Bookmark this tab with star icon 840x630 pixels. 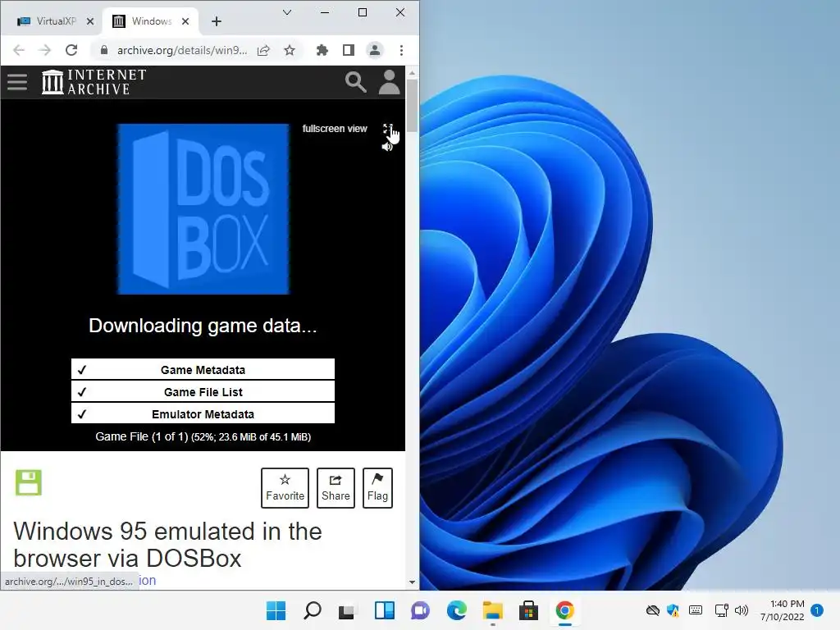[290, 50]
